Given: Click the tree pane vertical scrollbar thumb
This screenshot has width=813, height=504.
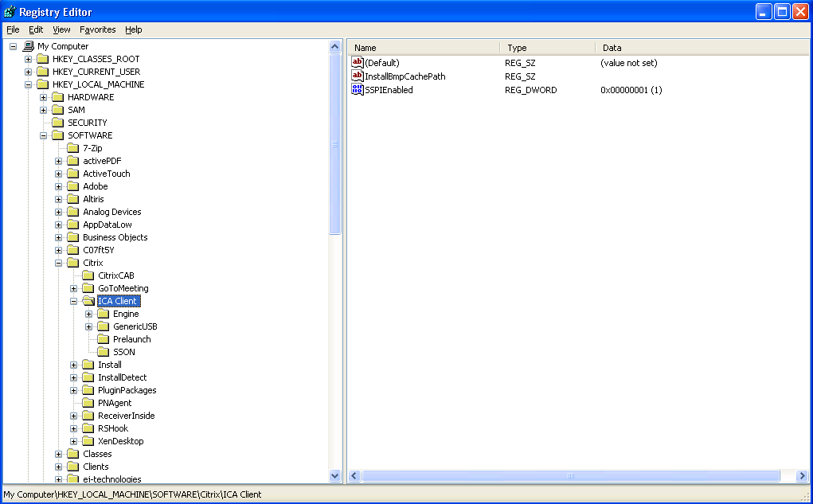Looking at the screenshot, I should tap(335, 143).
